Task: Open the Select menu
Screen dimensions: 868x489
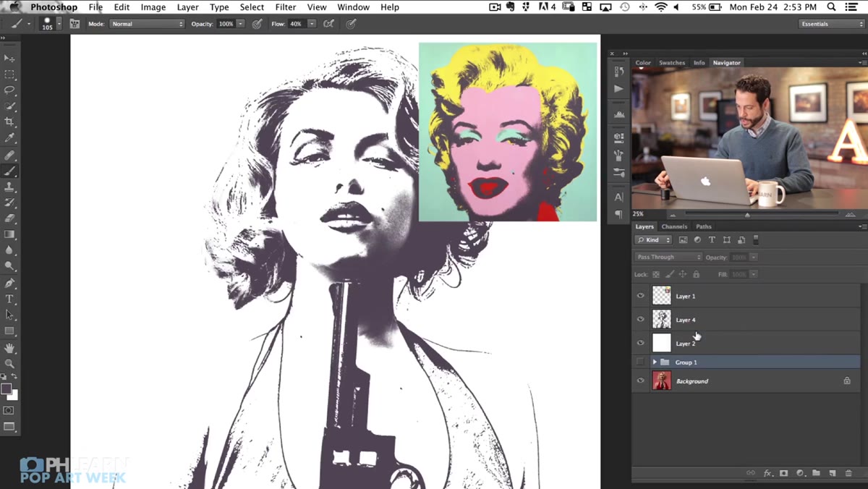Action: click(x=252, y=7)
